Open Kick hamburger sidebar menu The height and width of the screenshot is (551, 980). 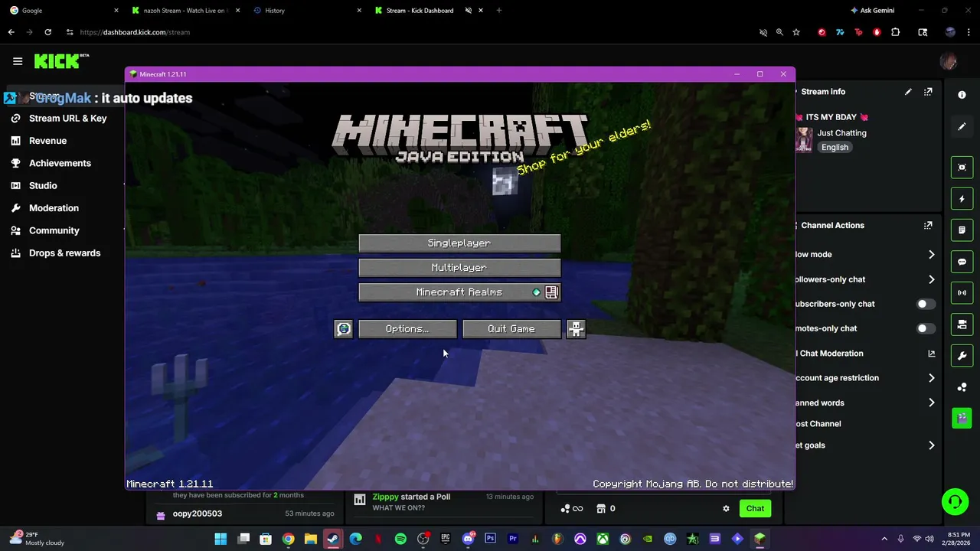18,61
